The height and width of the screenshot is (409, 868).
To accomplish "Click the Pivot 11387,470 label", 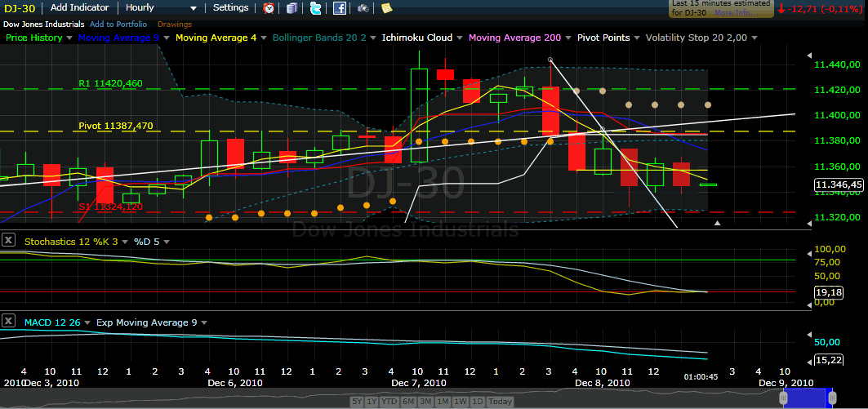I will coord(115,126).
